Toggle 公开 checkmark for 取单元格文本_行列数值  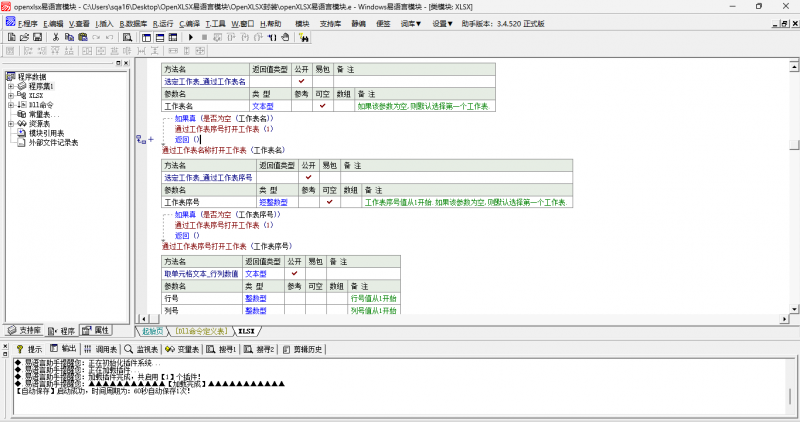pyautogui.click(x=295, y=273)
